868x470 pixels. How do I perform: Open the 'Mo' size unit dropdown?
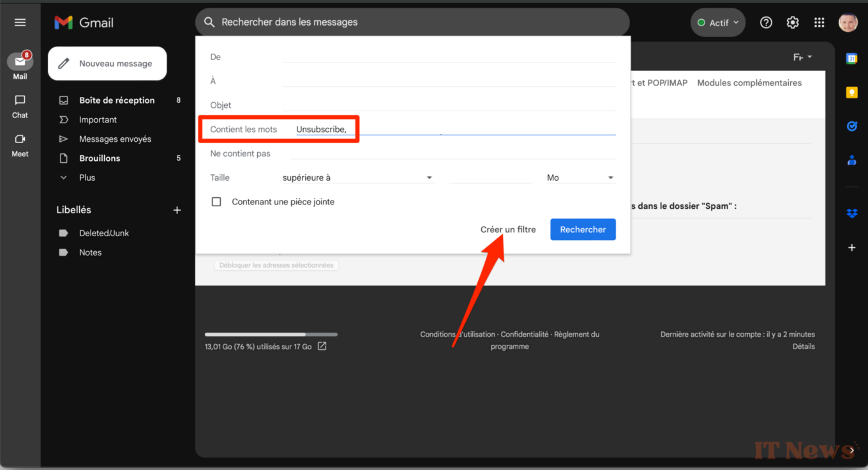click(x=580, y=178)
